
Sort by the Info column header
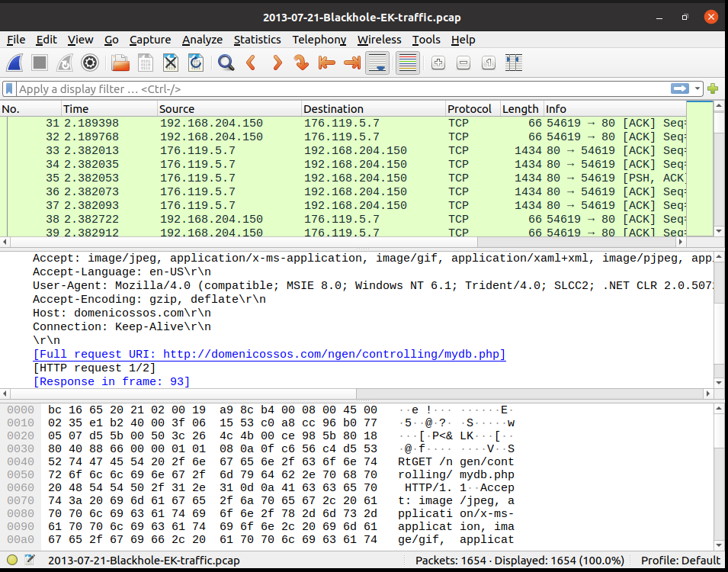[614, 109]
